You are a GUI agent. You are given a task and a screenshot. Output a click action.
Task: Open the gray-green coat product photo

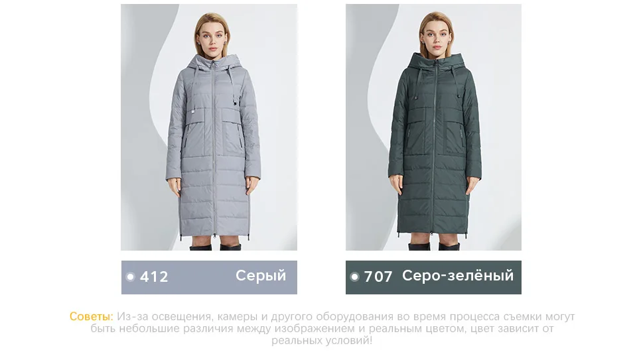click(x=433, y=127)
